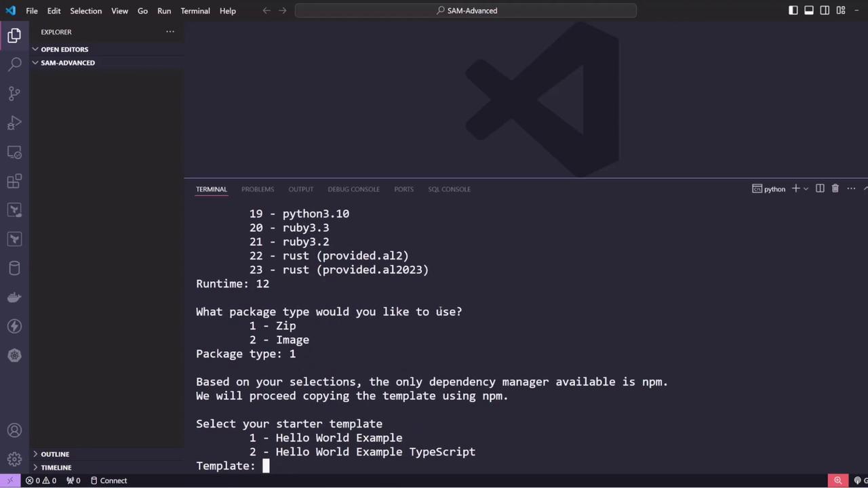Viewport: 868px width, 488px height.
Task: Switch to the Ports tab
Action: pos(404,189)
